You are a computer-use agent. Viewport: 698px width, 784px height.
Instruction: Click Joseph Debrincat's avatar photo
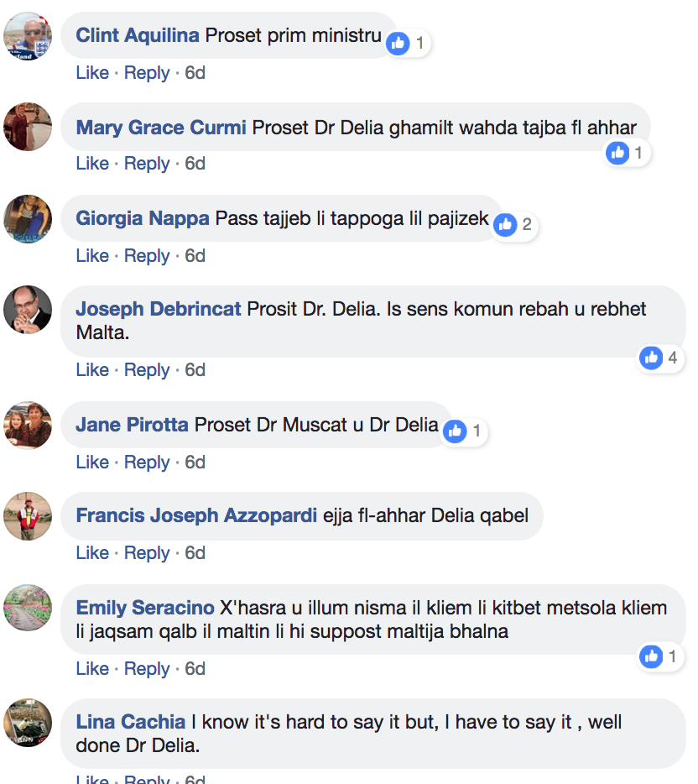(x=28, y=311)
